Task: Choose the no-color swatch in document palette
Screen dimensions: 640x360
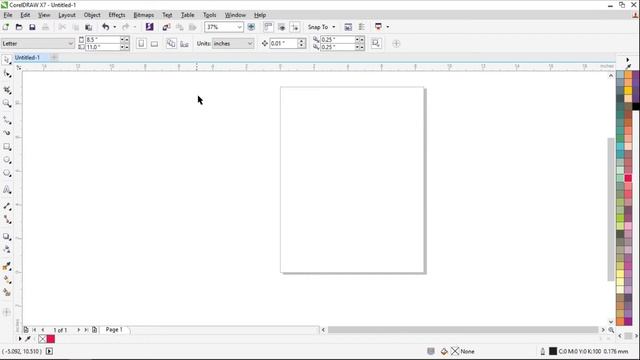Action: (x=42, y=339)
